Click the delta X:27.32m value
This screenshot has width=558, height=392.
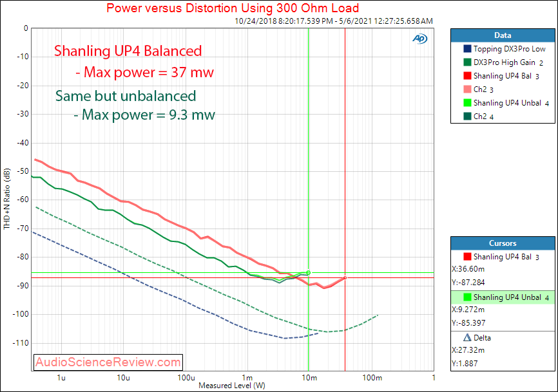pyautogui.click(x=468, y=350)
